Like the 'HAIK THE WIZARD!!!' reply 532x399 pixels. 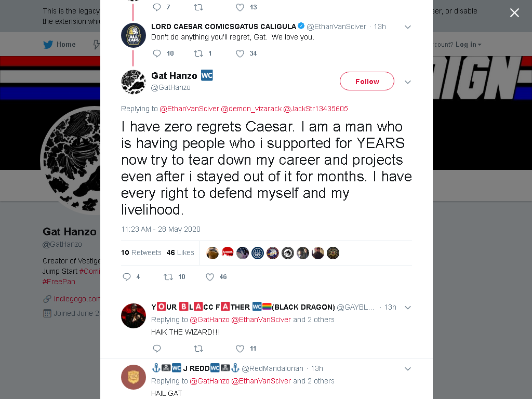point(240,349)
